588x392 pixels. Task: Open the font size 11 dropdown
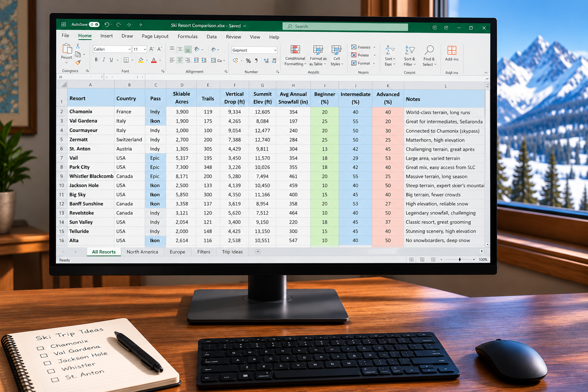pos(145,49)
